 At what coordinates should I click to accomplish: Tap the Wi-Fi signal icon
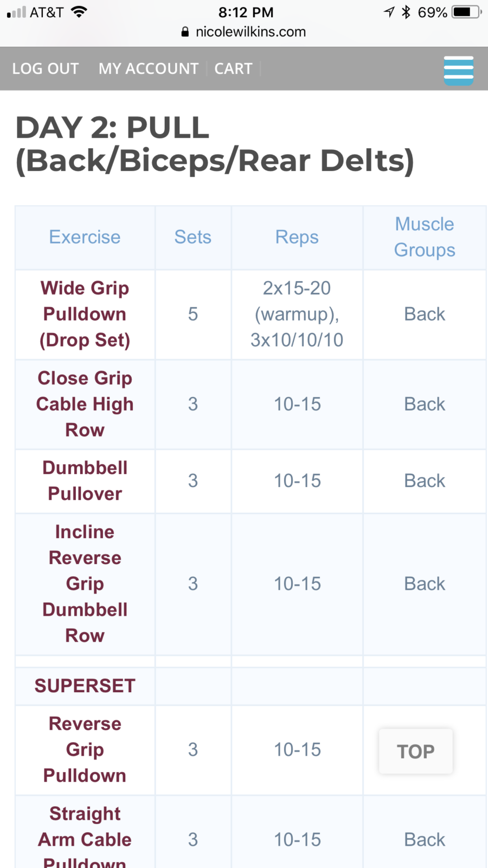click(x=79, y=12)
